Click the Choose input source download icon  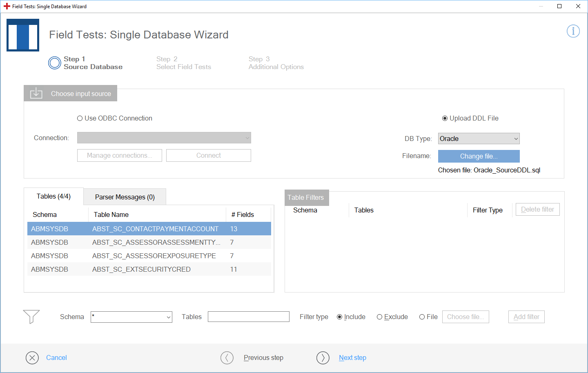tap(36, 93)
